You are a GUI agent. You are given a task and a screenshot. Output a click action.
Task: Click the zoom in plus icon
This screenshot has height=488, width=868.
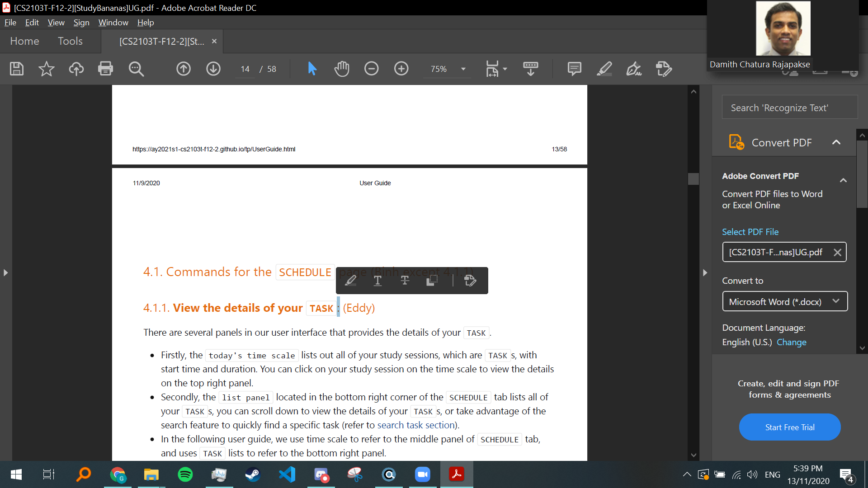coord(401,69)
